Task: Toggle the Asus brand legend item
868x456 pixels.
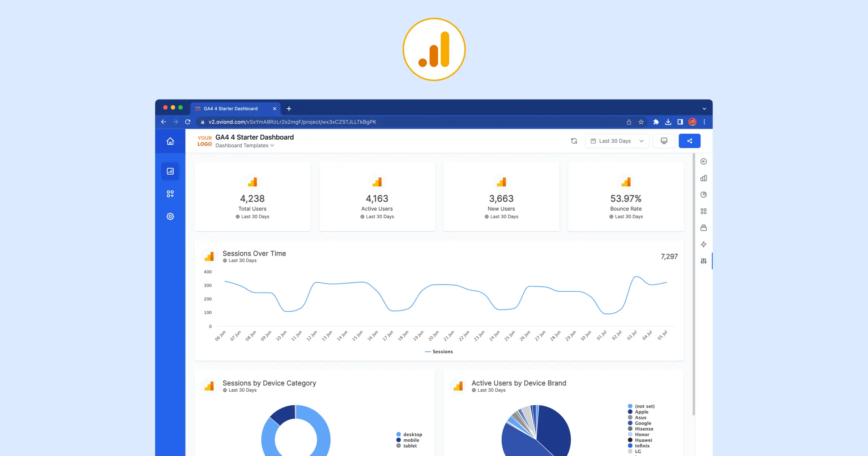Action: click(637, 418)
